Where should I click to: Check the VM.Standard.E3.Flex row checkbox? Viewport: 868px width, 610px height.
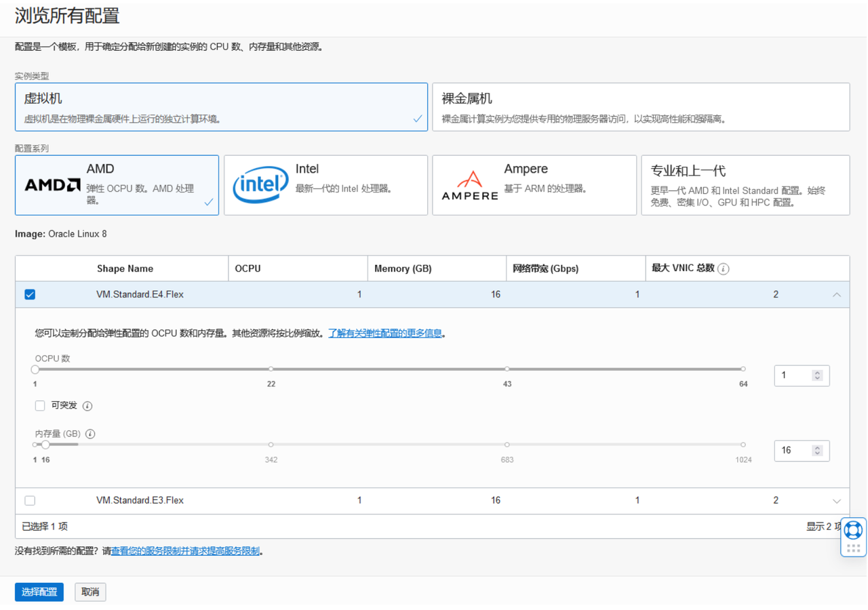pyautogui.click(x=30, y=501)
